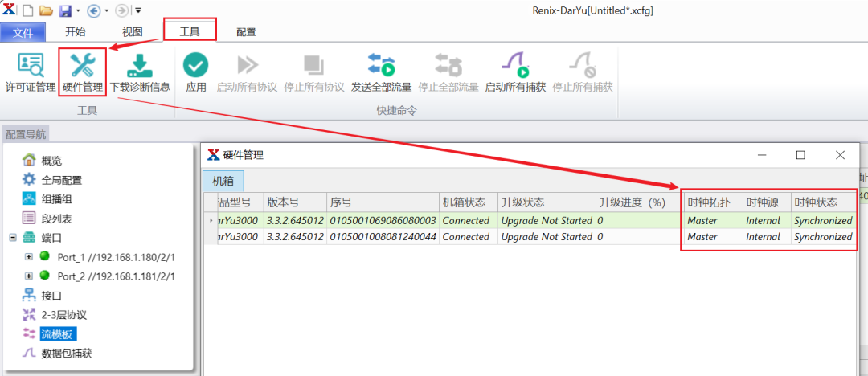Click the save icon in title bar

63,10
